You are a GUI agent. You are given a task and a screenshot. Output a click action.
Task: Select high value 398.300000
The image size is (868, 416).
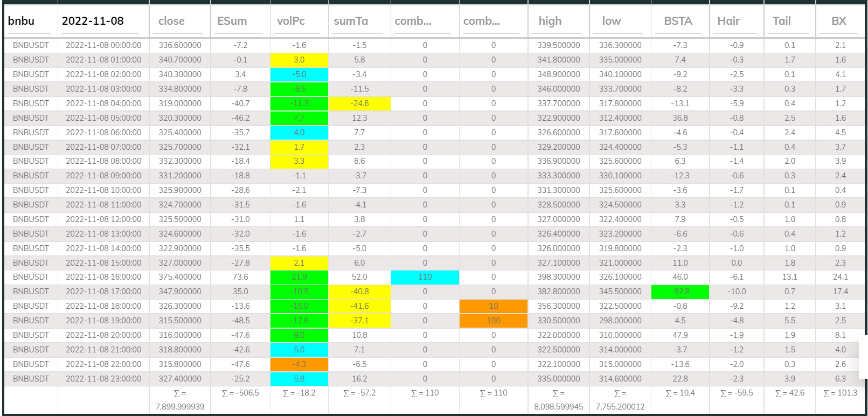[559, 277]
